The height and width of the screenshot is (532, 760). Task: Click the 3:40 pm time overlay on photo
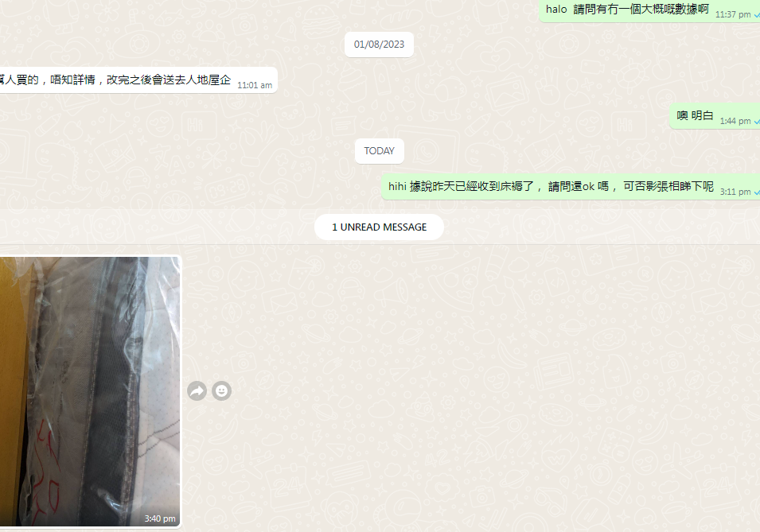160,518
